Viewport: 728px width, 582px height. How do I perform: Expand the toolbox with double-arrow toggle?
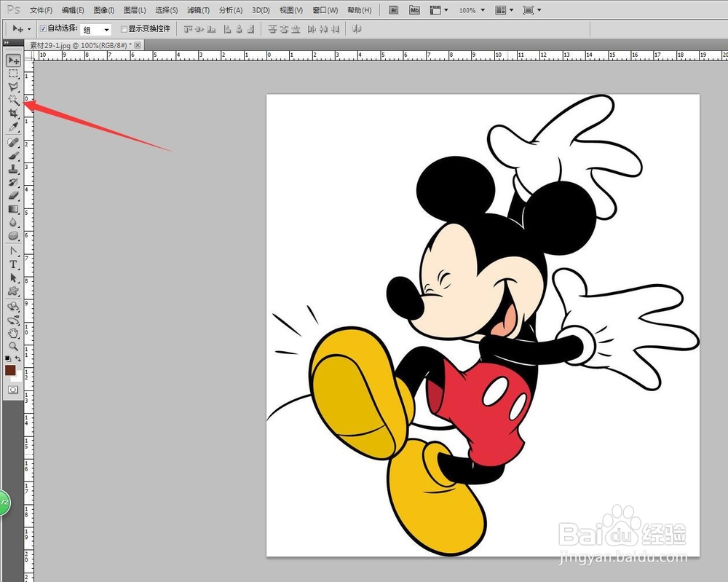tap(6, 43)
